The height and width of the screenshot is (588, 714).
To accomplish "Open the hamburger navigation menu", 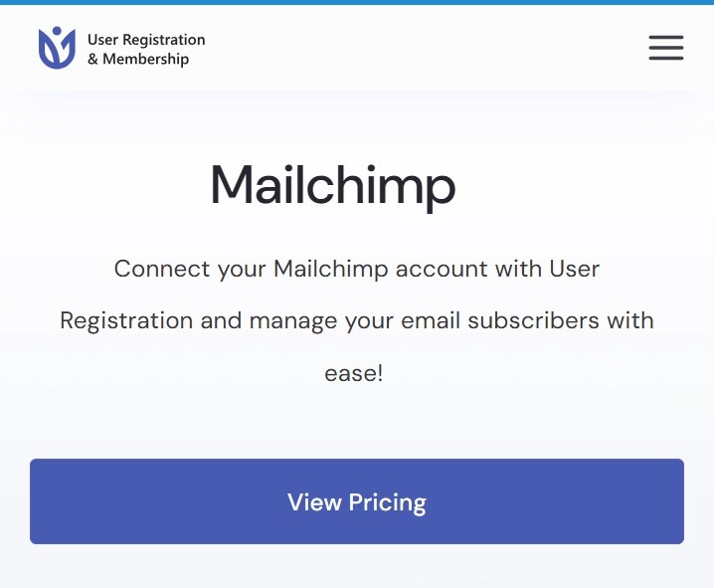I will (665, 48).
